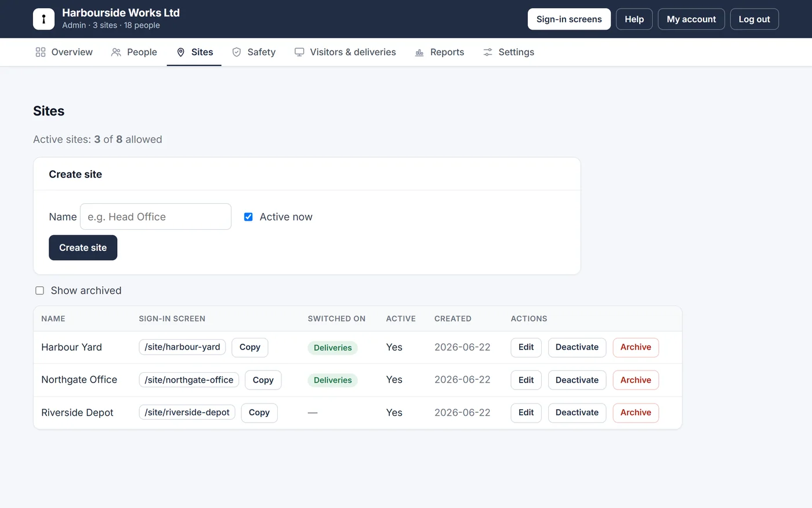The image size is (812, 508).
Task: Click the People group icon
Action: click(x=116, y=52)
